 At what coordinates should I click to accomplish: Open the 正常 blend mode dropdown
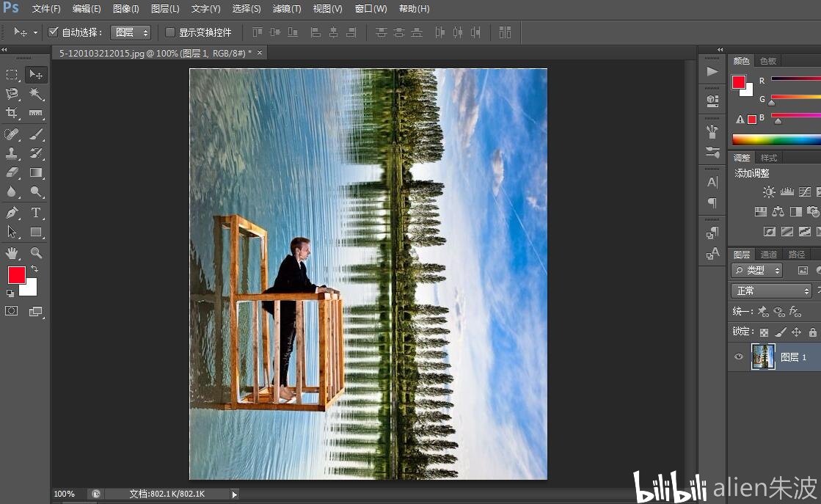coord(771,291)
